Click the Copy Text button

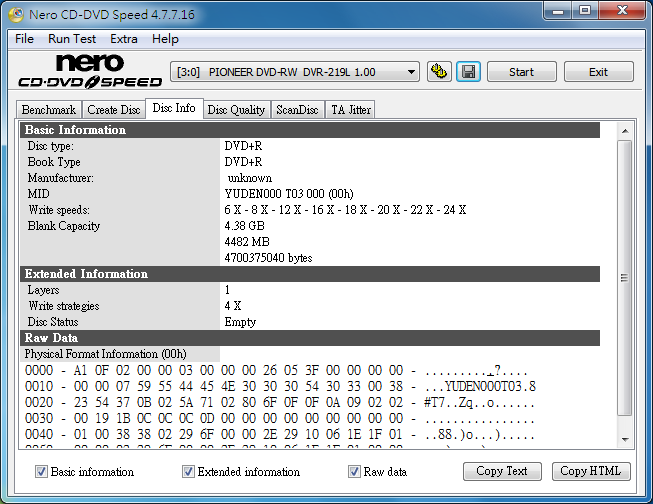502,471
